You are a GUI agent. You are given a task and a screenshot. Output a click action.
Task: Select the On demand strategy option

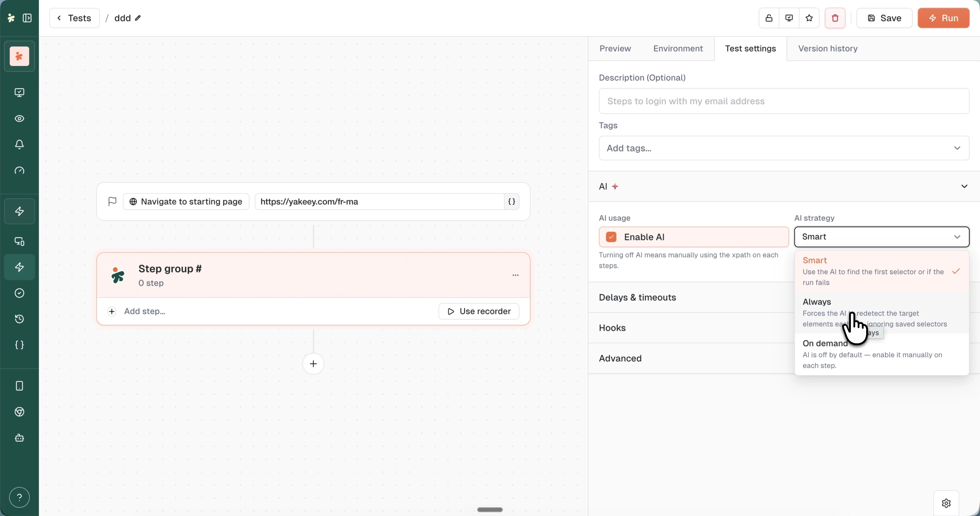pyautogui.click(x=881, y=354)
